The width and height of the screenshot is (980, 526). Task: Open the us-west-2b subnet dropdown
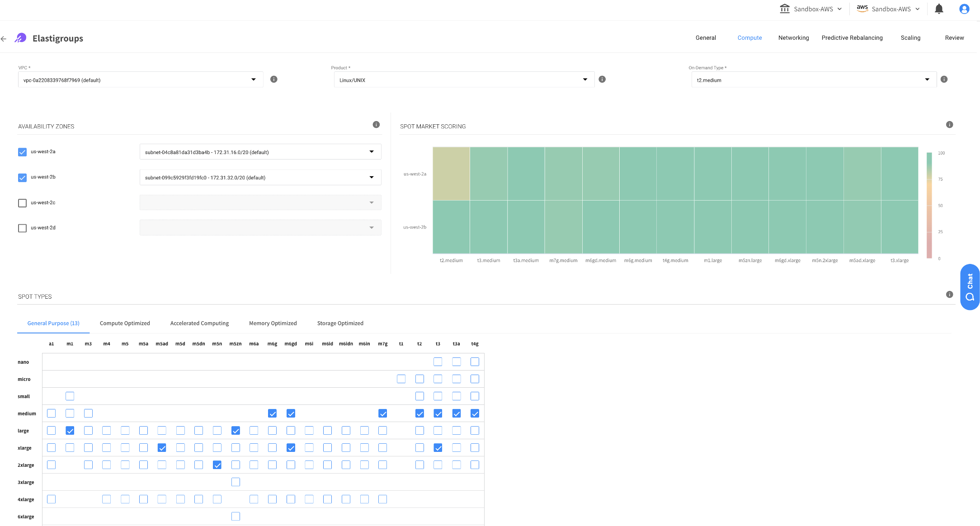(x=260, y=178)
